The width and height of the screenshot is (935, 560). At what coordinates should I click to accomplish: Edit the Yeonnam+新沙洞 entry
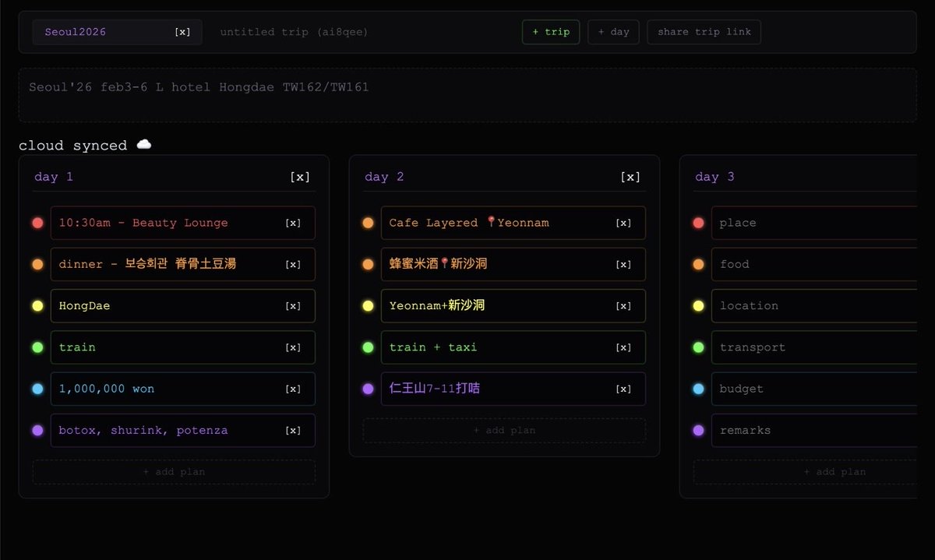coord(513,306)
